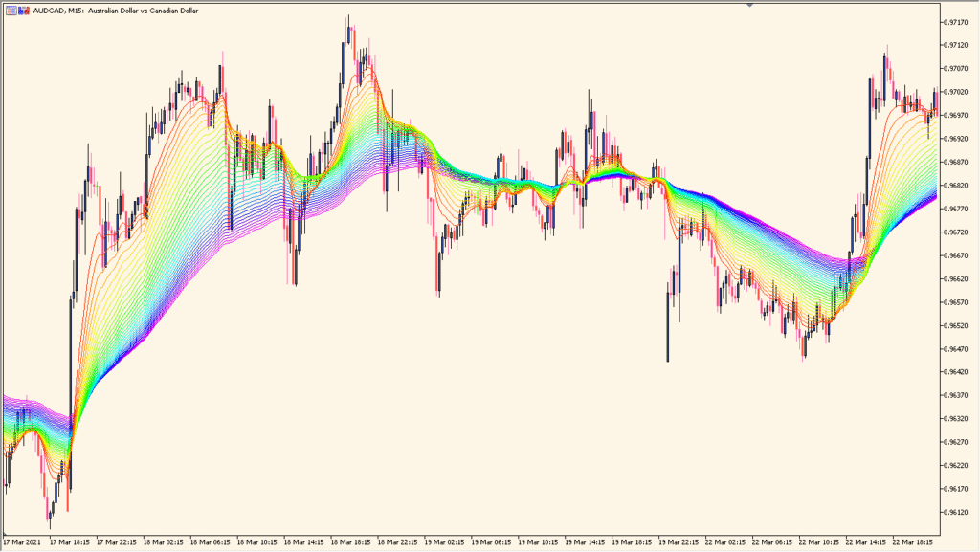Select the 0.96220 price axis value

point(955,466)
